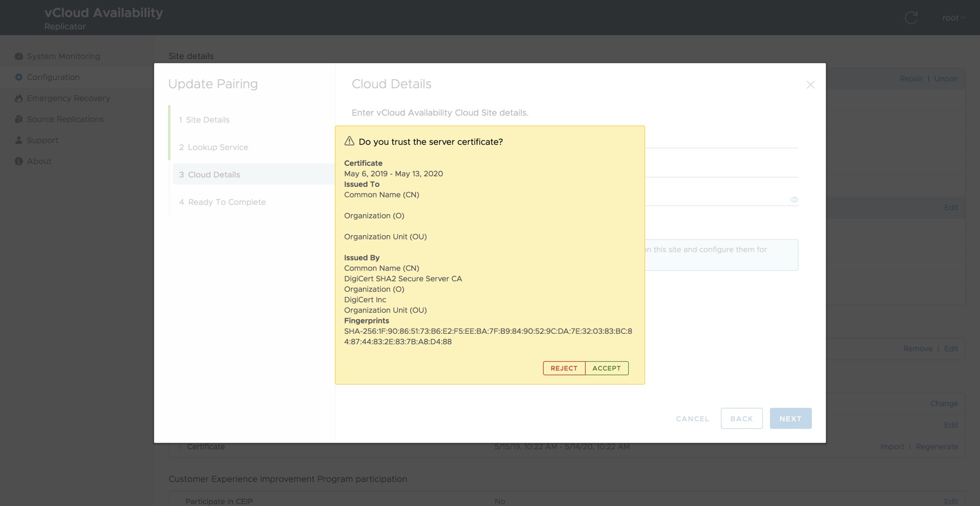Click the About info icon
980x506 pixels.
click(19, 162)
